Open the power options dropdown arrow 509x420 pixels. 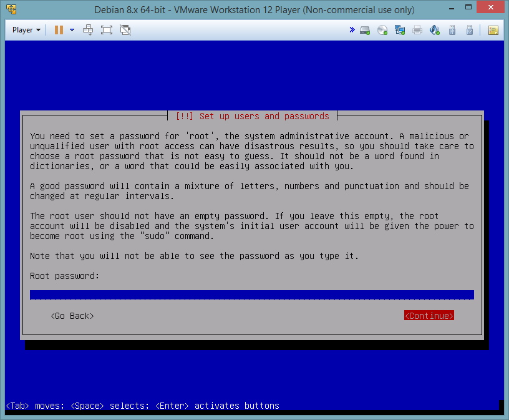click(72, 30)
